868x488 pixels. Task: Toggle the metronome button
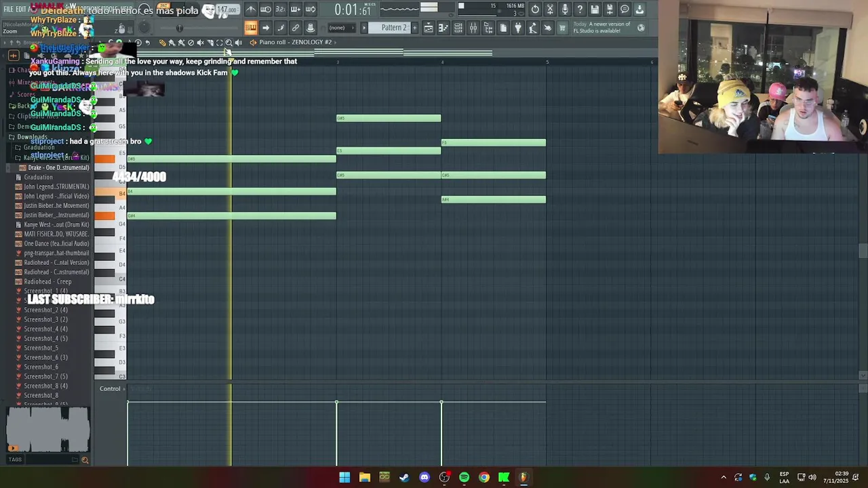click(x=251, y=9)
